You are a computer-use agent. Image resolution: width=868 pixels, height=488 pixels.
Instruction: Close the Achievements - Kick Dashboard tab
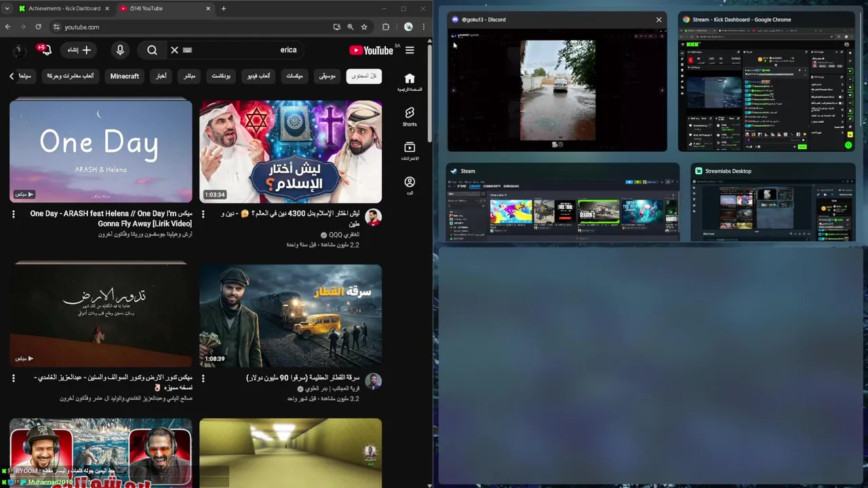point(106,9)
